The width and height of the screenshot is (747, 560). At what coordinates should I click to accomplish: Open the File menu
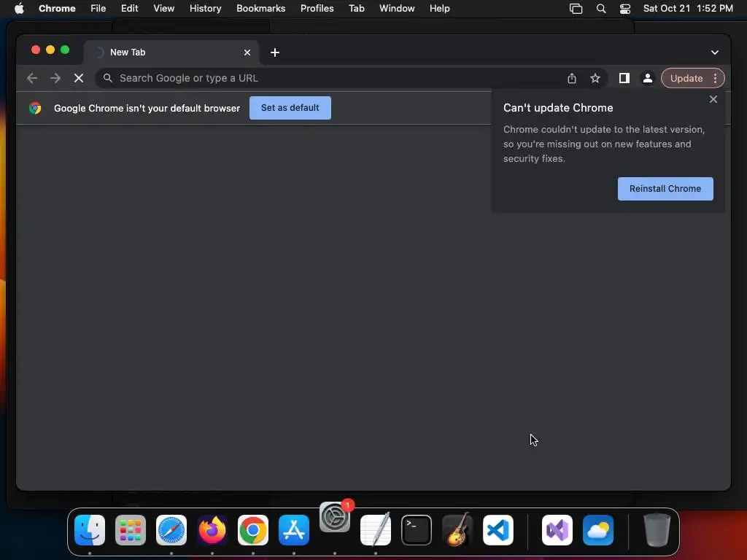tap(98, 9)
